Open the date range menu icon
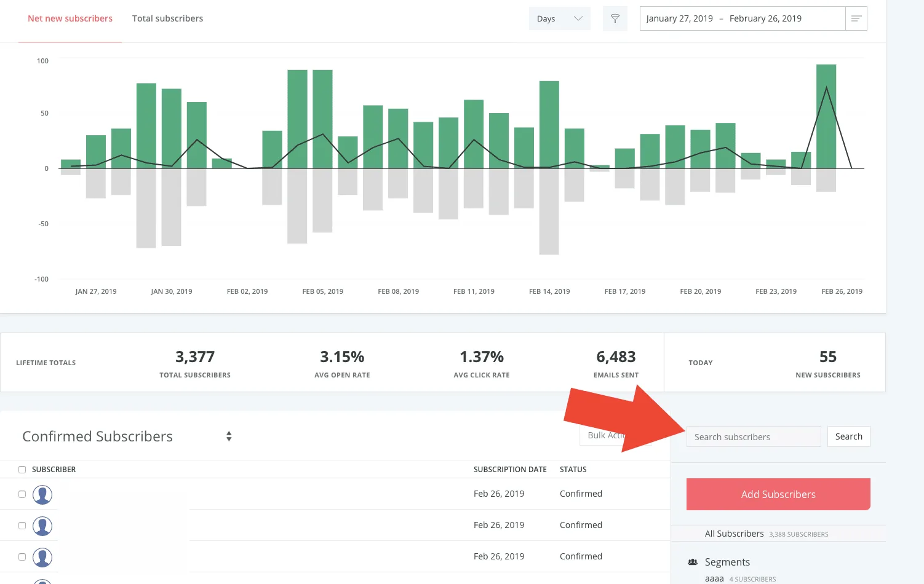 click(856, 18)
